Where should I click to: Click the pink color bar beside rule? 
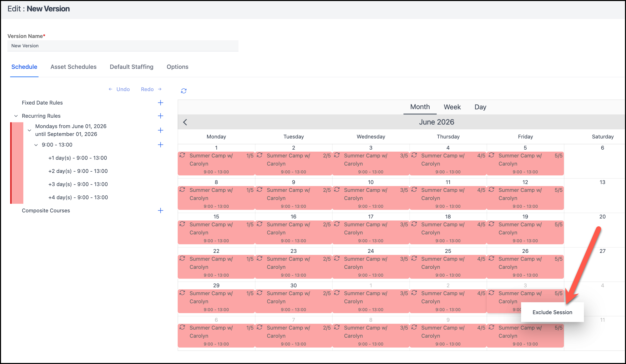17,163
